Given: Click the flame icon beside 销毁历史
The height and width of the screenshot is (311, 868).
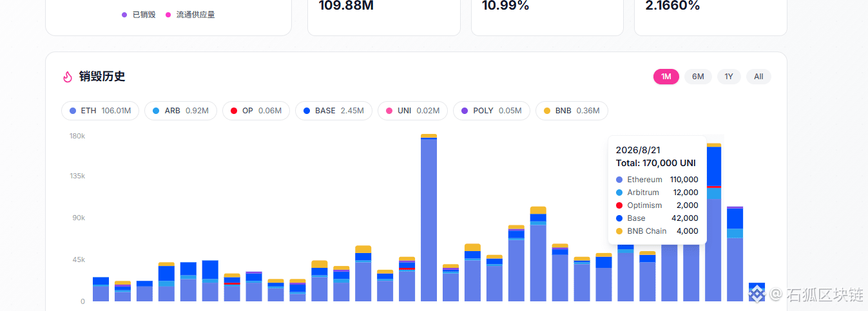Looking at the screenshot, I should click(68, 77).
